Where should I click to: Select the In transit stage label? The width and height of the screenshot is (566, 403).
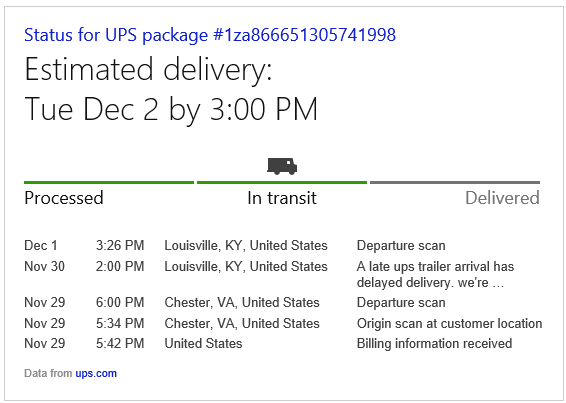(282, 198)
